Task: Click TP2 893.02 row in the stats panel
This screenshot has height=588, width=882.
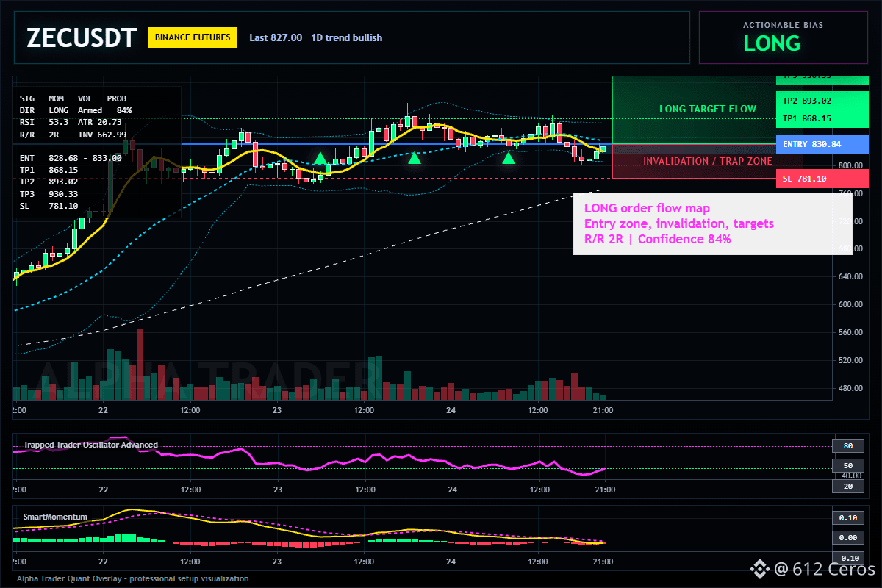Action: pos(48,182)
